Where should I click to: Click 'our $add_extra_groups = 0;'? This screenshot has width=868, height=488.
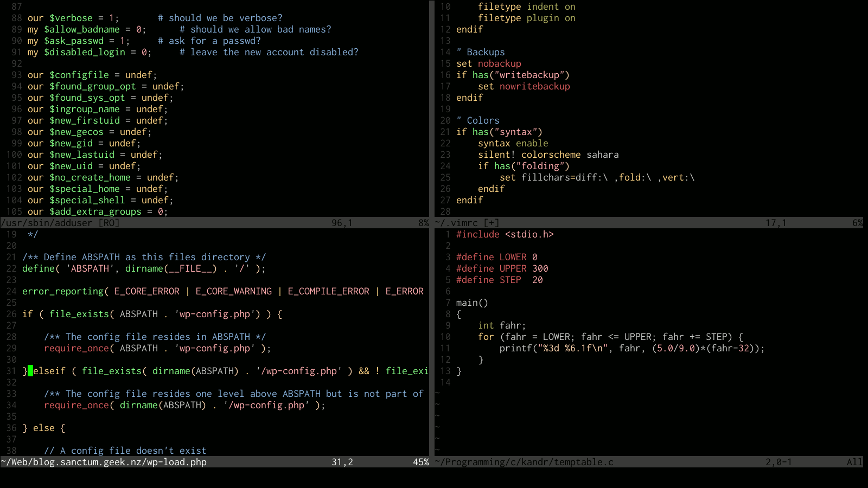[98, 211]
